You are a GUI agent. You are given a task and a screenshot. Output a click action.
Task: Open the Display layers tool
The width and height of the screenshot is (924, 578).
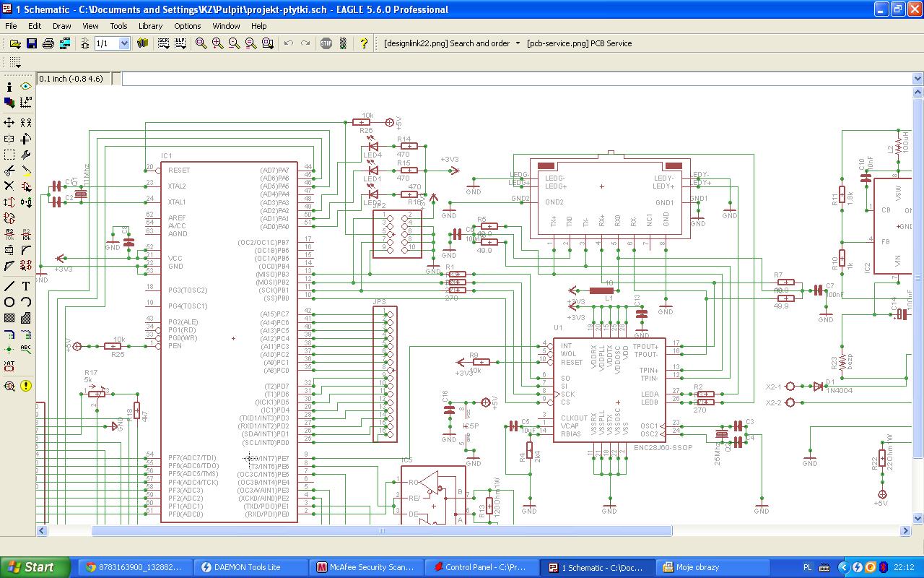click(x=9, y=103)
